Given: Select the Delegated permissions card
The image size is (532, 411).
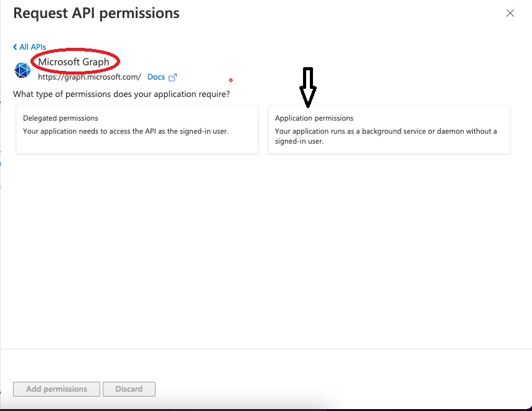Looking at the screenshot, I should (x=137, y=129).
